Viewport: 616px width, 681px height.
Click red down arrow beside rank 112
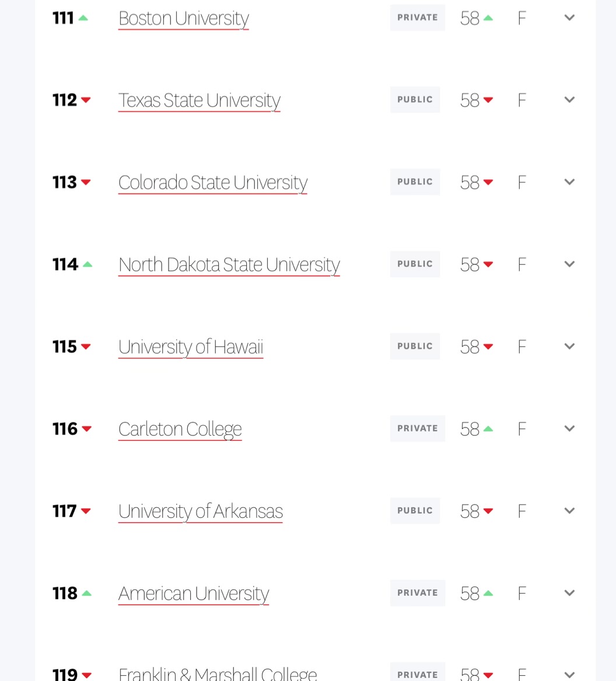pos(86,100)
